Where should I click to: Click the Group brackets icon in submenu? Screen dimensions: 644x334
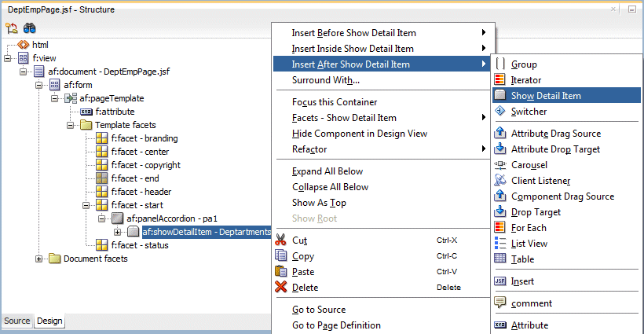(499, 64)
